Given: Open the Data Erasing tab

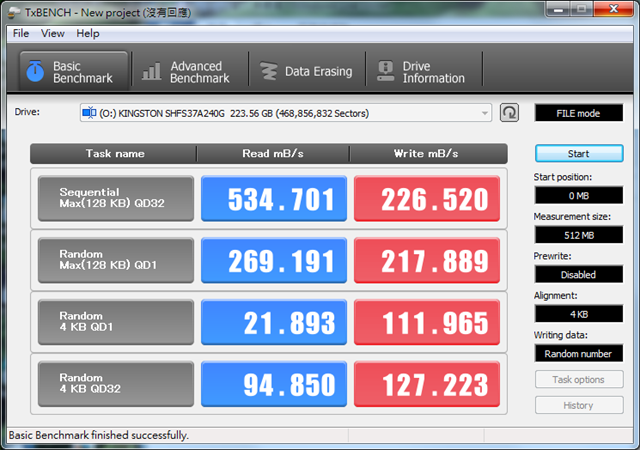Looking at the screenshot, I should pyautogui.click(x=306, y=72).
